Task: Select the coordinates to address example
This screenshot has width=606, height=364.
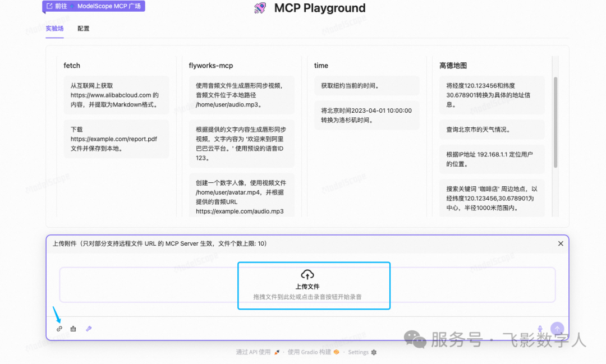Action: 492,95
